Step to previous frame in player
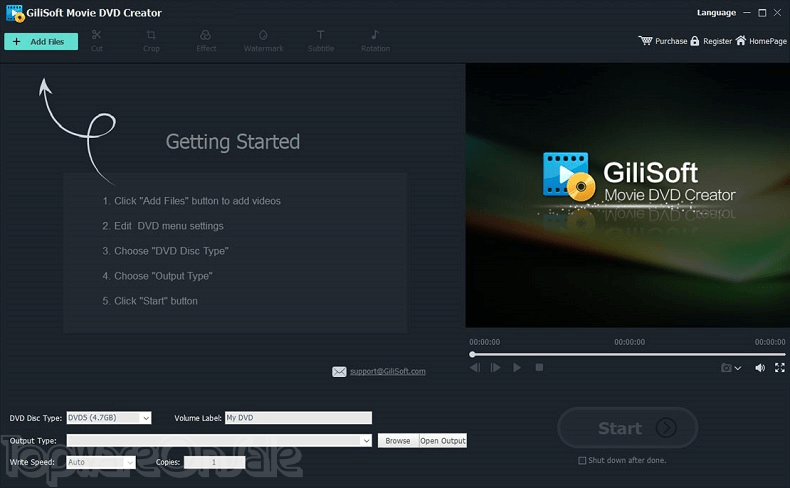790x488 pixels. pyautogui.click(x=475, y=368)
